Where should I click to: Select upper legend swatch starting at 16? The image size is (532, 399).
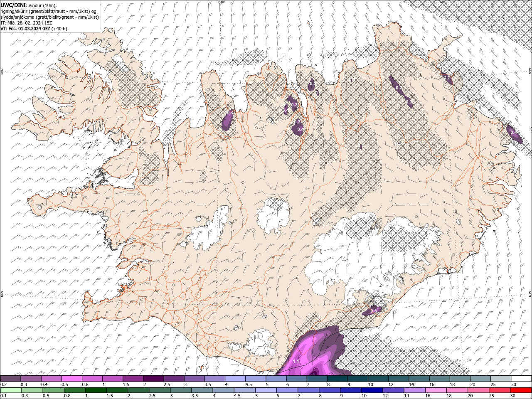440,379
